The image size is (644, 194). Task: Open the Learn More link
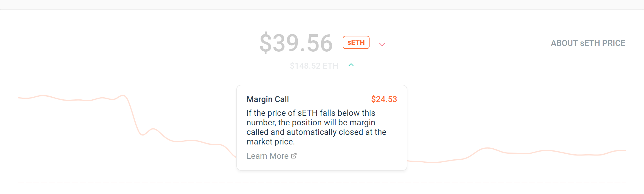tap(267, 156)
